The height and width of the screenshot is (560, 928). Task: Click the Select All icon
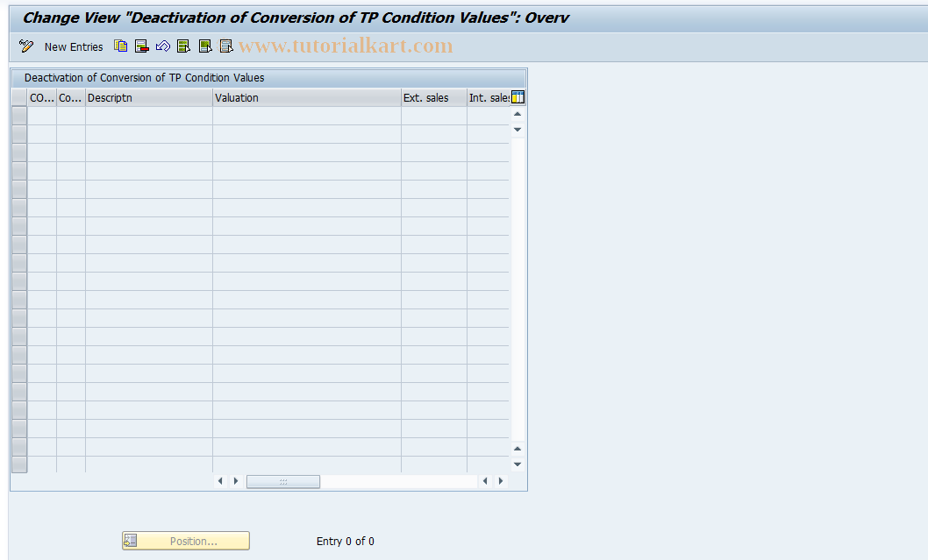pos(183,46)
